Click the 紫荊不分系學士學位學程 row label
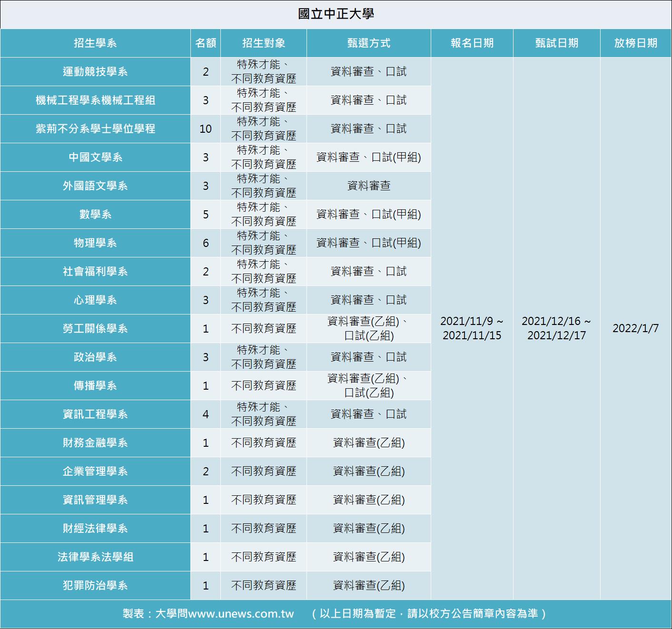The height and width of the screenshot is (629, 672). [95, 129]
